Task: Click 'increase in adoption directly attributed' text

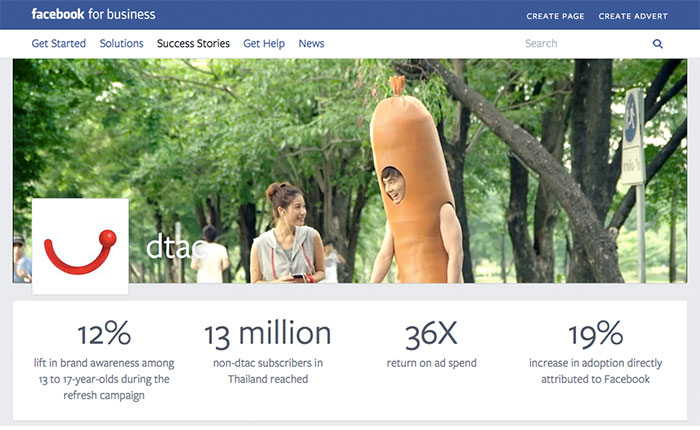Action: click(x=596, y=371)
